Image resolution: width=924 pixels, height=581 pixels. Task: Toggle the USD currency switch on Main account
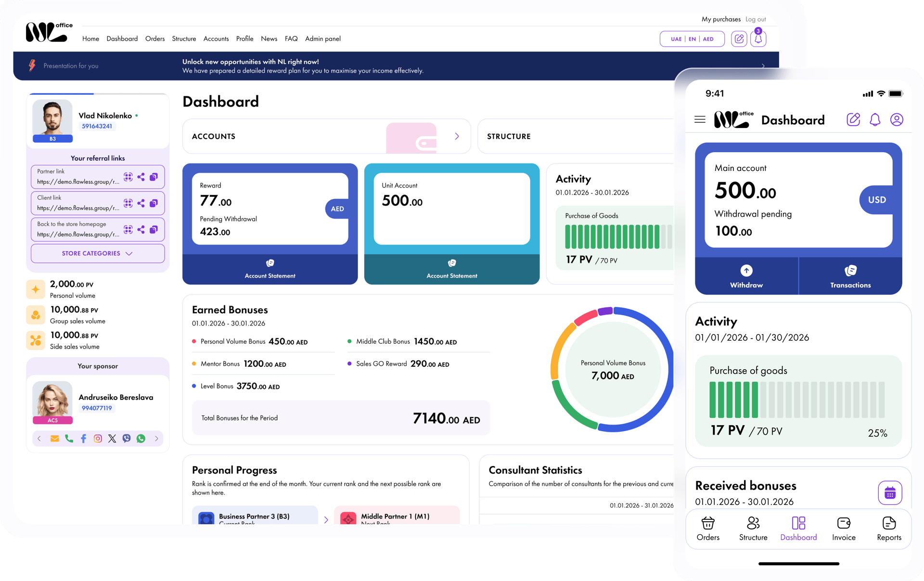(x=876, y=200)
